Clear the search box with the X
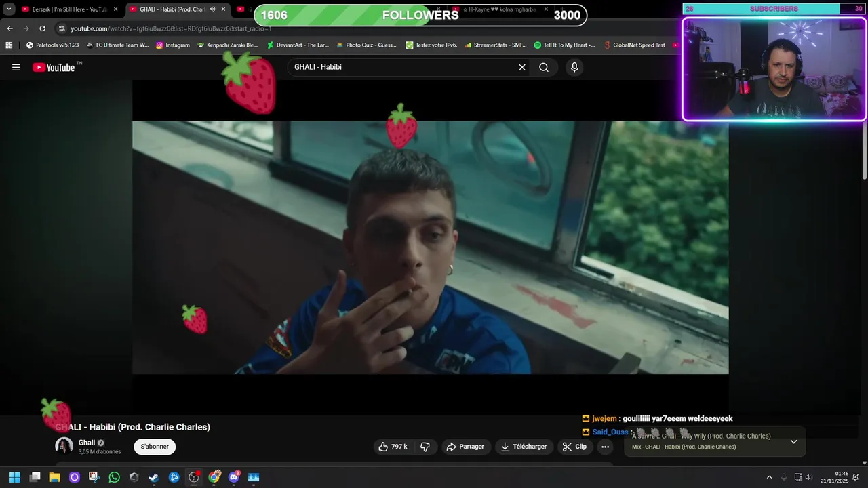 tap(522, 67)
